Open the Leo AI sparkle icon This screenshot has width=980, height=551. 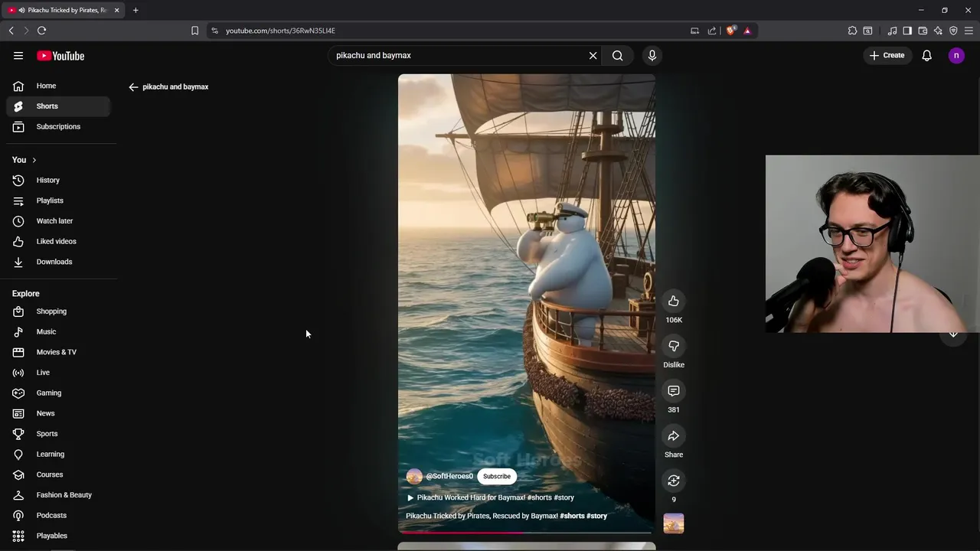(x=938, y=31)
